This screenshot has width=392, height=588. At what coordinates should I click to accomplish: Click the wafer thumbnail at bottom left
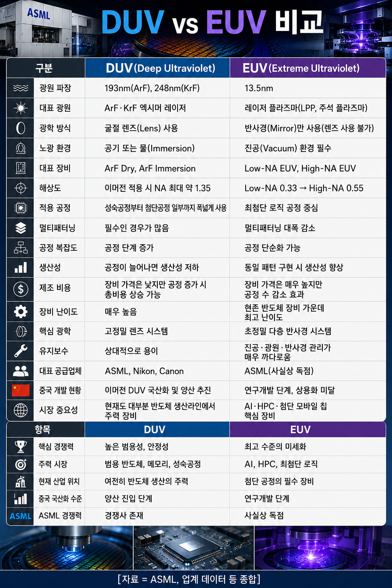click(x=66, y=548)
